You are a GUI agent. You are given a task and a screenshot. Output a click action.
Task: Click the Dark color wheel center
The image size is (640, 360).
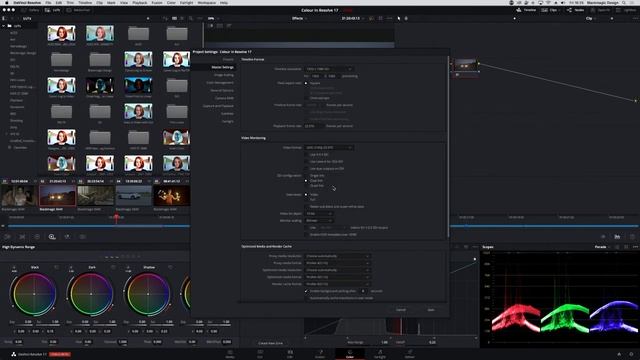tap(91, 294)
